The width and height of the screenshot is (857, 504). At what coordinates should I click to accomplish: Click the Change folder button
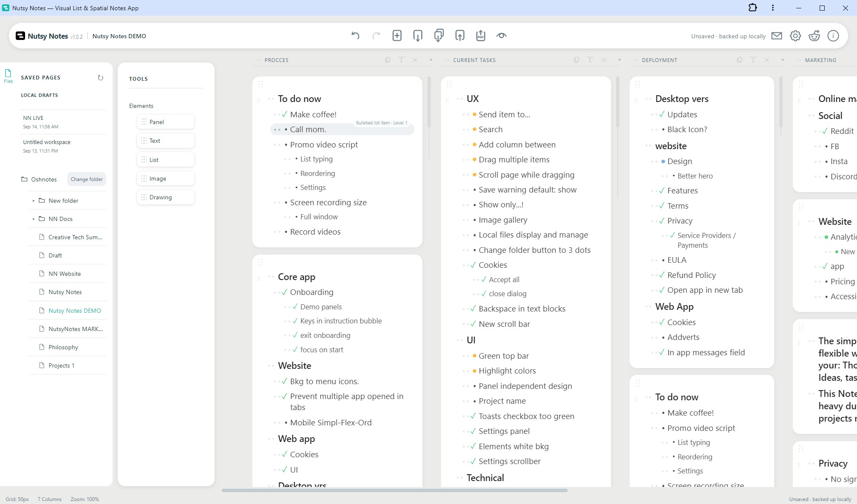click(87, 179)
